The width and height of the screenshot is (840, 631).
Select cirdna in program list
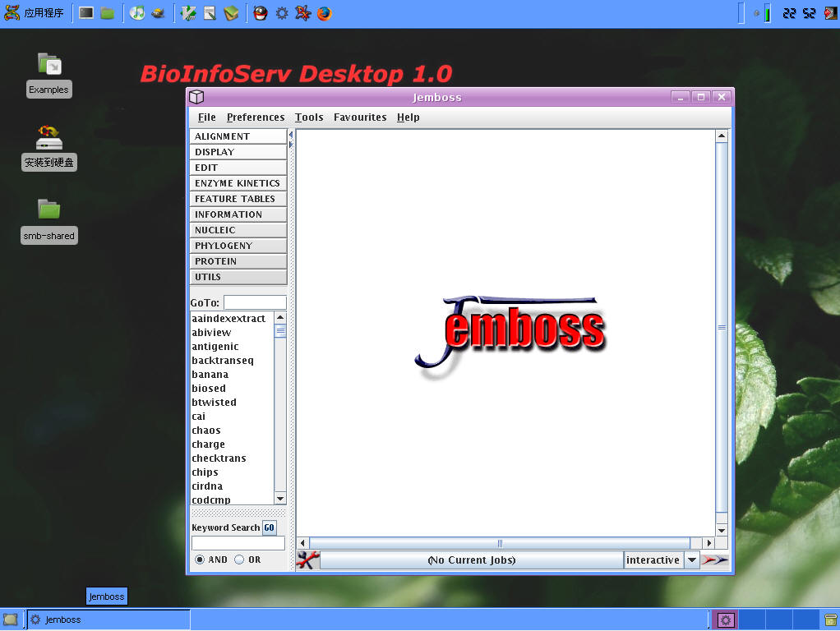pyautogui.click(x=207, y=486)
